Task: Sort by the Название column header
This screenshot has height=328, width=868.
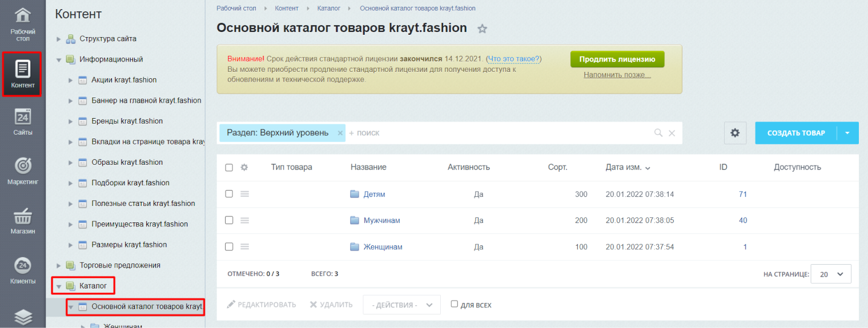Action: (368, 167)
